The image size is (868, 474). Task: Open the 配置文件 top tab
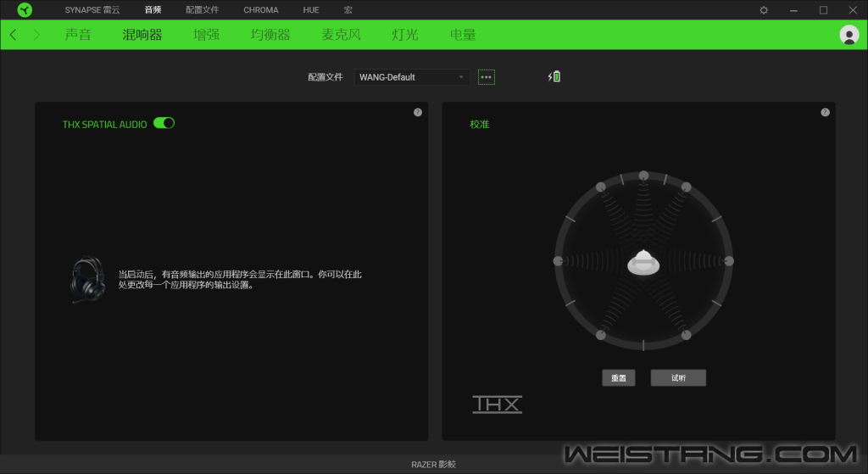pos(202,10)
